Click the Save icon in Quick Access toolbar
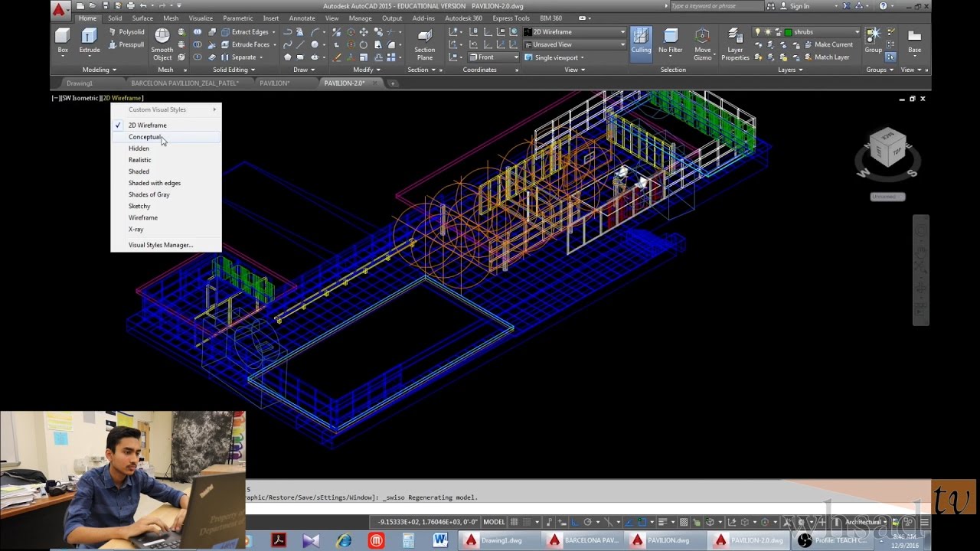This screenshot has width=980, height=551. [105, 6]
